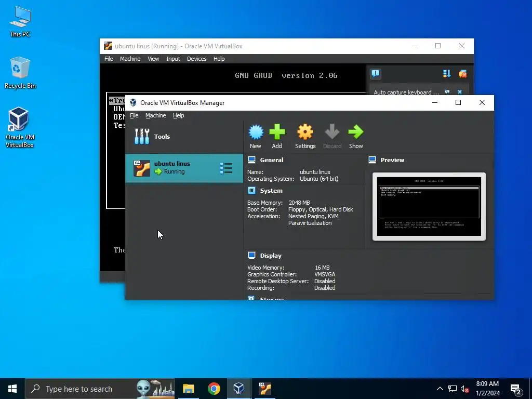Viewport: 532px width, 399px height.
Task: Click the Base Memory 2048 MB value
Action: click(x=299, y=203)
